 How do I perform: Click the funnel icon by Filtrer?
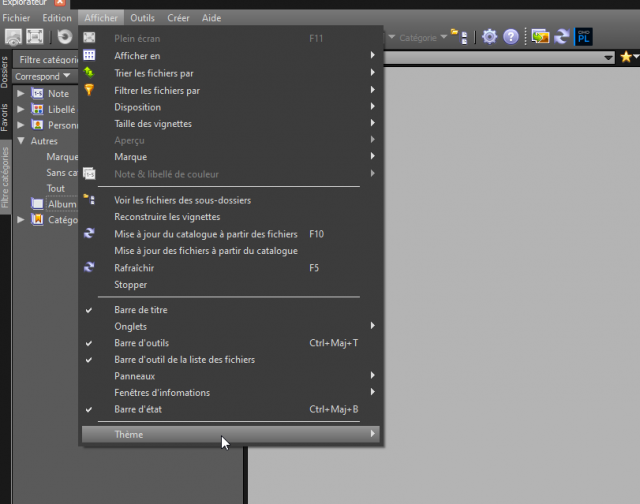[x=89, y=90]
